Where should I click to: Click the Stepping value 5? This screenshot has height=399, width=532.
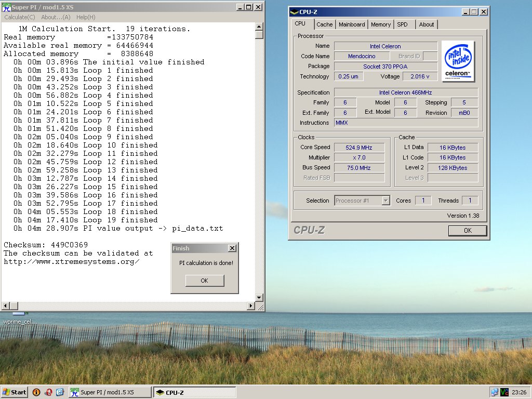coord(464,102)
